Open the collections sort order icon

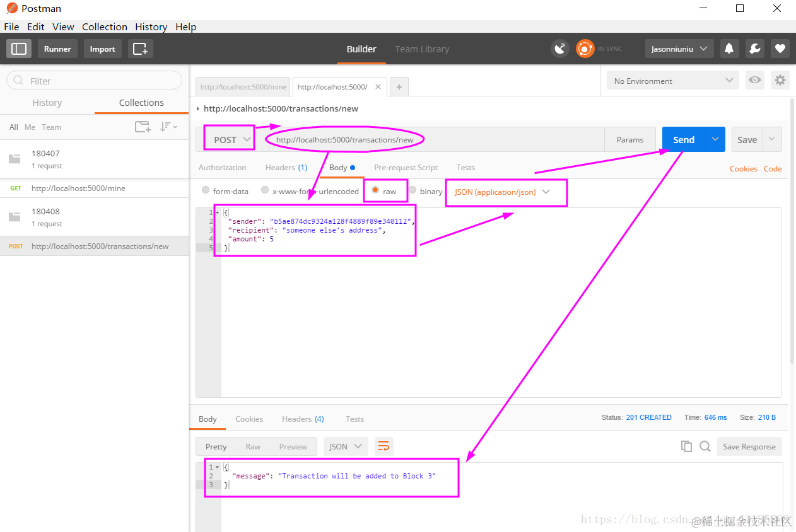point(168,127)
